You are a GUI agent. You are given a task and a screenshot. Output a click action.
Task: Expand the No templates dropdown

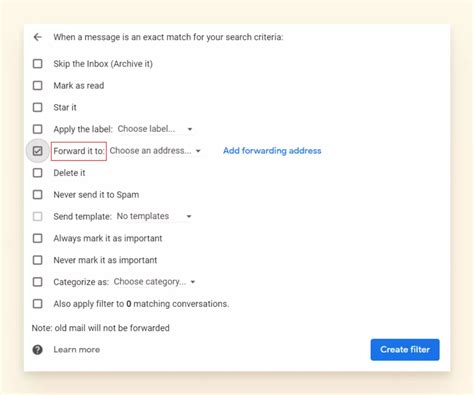[x=154, y=216]
